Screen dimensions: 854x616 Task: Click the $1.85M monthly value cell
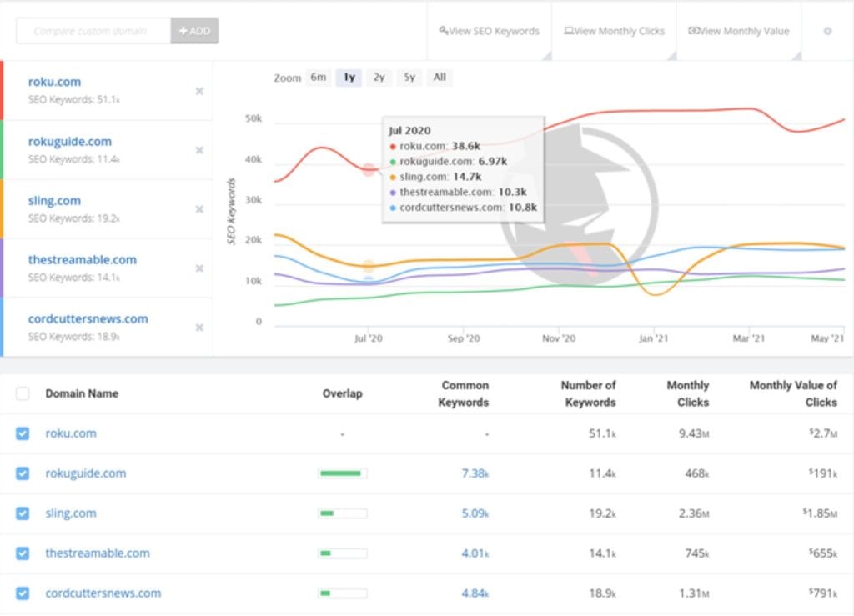(820, 513)
